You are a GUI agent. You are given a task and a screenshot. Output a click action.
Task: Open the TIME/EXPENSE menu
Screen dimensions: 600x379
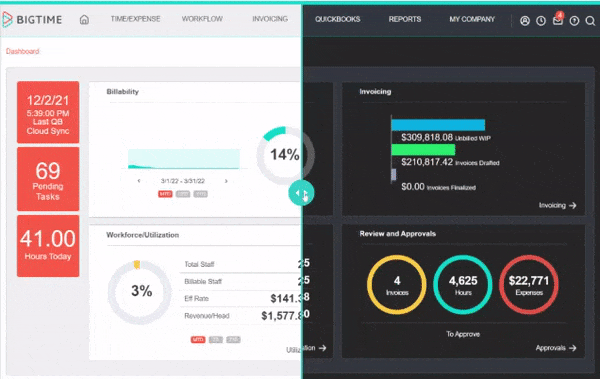pos(135,19)
